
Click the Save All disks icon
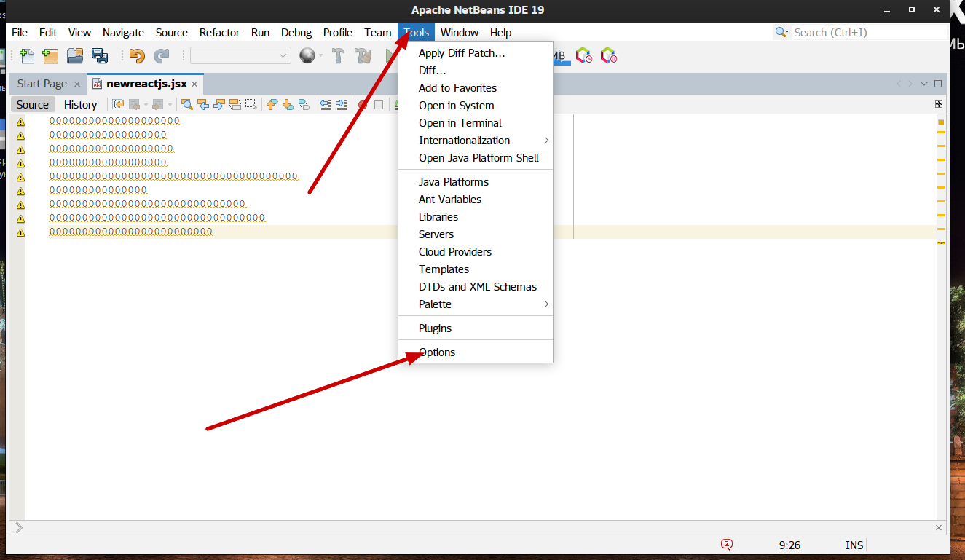(x=99, y=55)
